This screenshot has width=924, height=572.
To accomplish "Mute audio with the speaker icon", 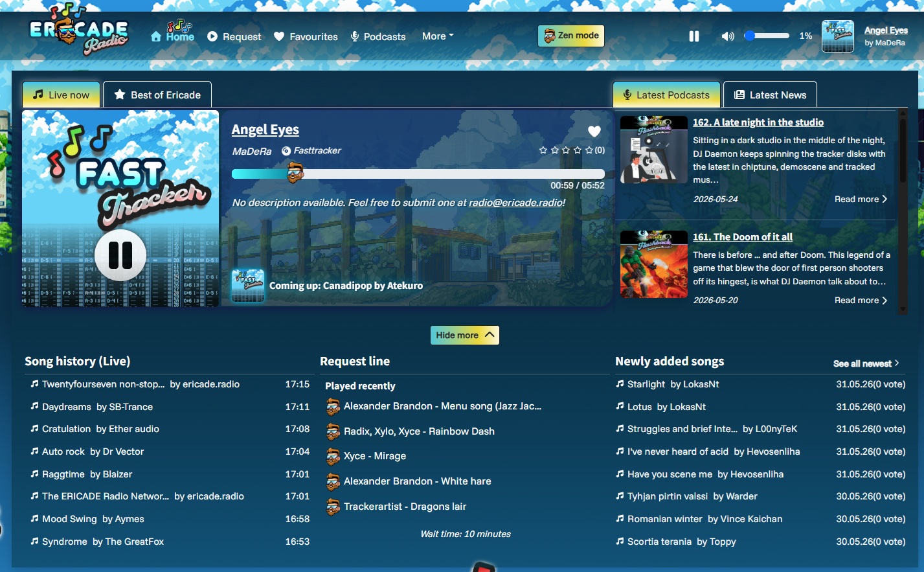I will coord(728,36).
